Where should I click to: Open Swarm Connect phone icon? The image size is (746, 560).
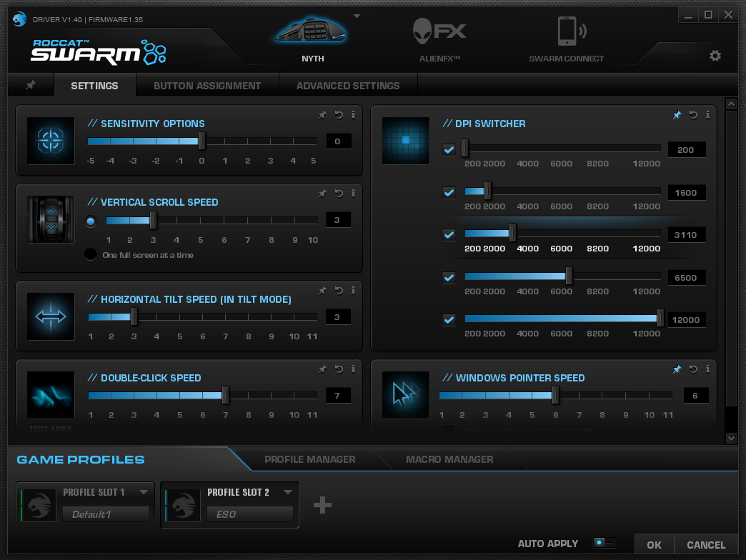click(x=572, y=31)
